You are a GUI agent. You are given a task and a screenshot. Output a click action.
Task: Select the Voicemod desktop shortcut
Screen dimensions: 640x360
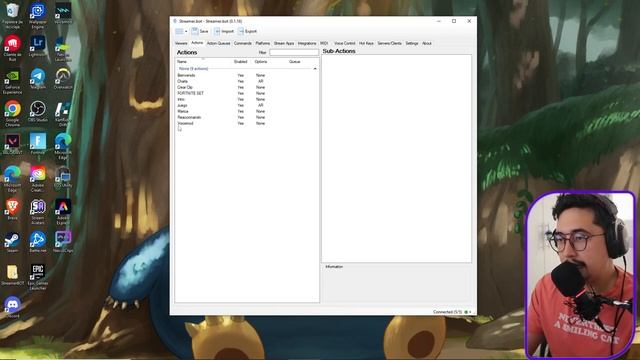[x=63, y=13]
